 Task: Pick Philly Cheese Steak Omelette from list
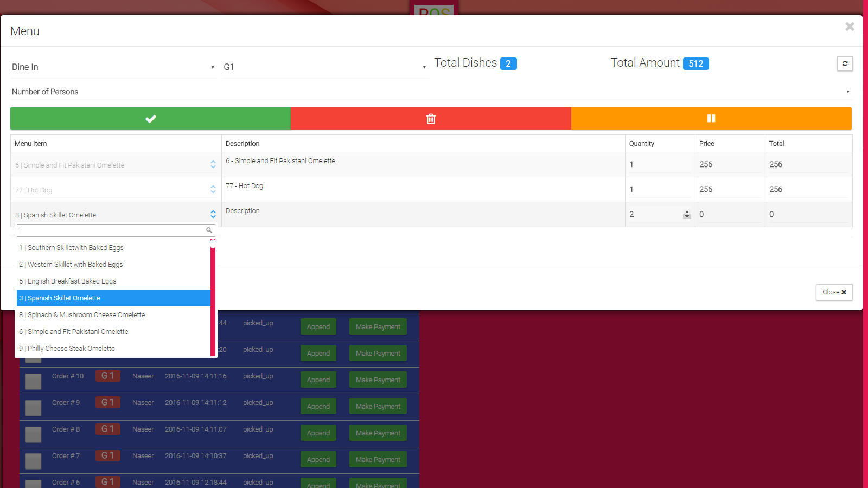(71, 349)
